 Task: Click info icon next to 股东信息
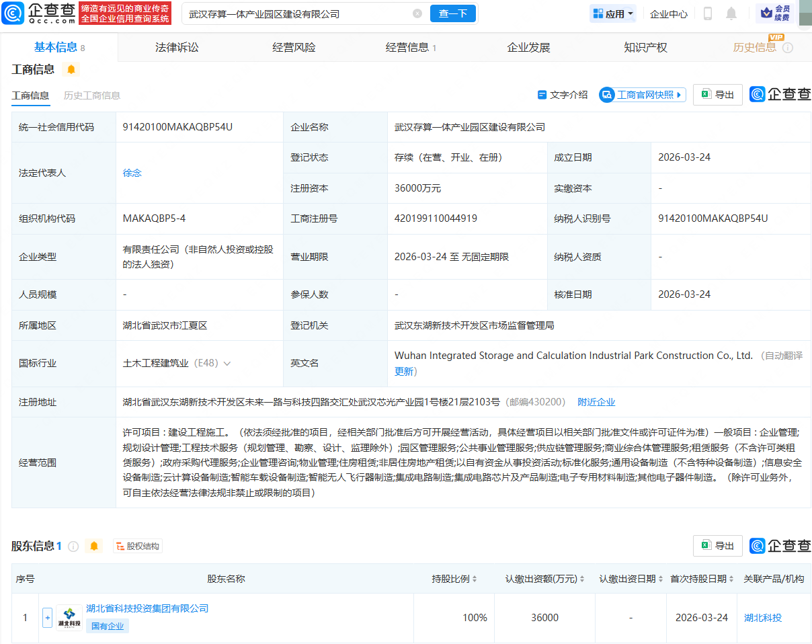tap(73, 547)
